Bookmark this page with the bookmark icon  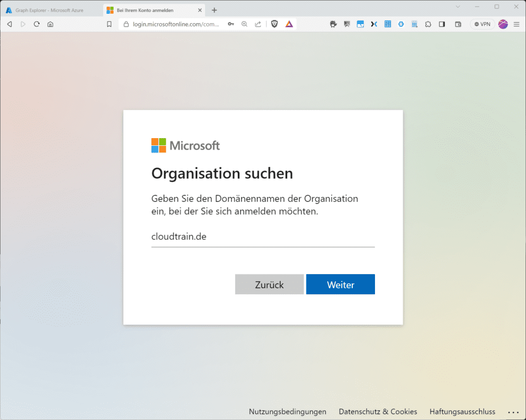click(109, 24)
